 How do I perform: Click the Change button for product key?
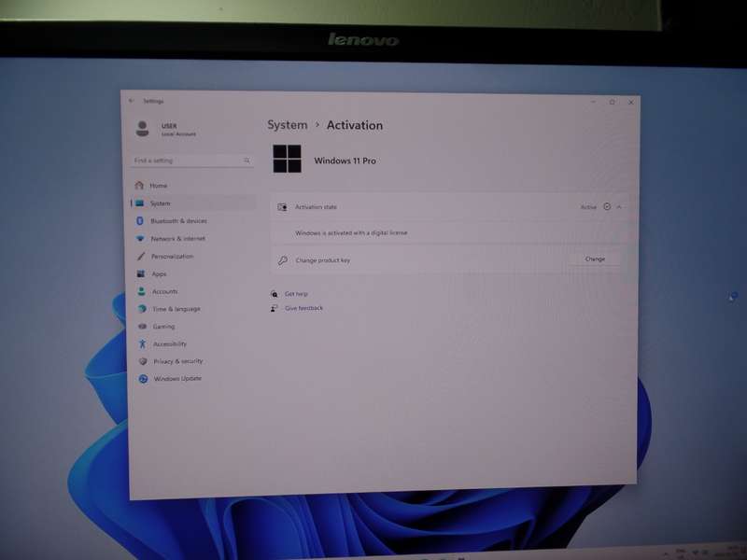point(595,259)
